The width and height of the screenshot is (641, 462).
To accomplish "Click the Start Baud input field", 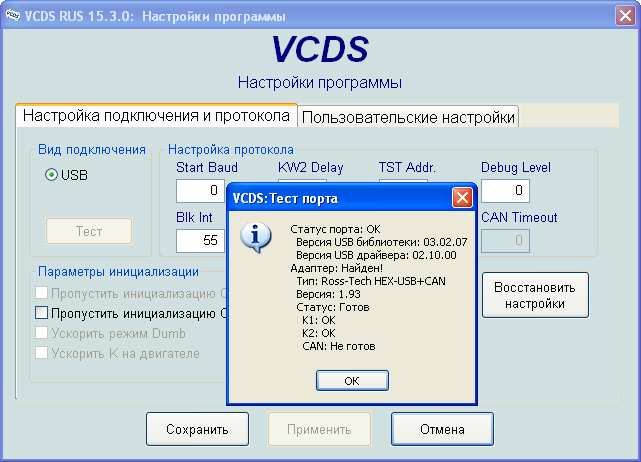I will 200,191.
